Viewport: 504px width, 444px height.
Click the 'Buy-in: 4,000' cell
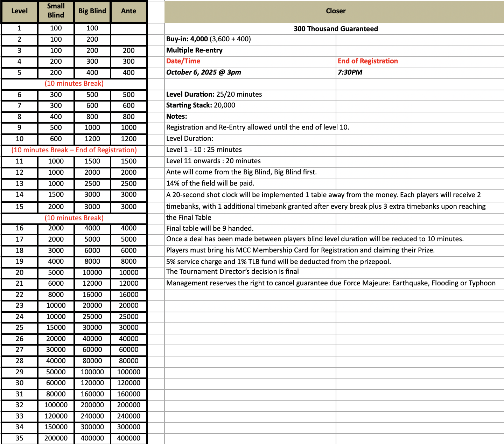(x=209, y=39)
